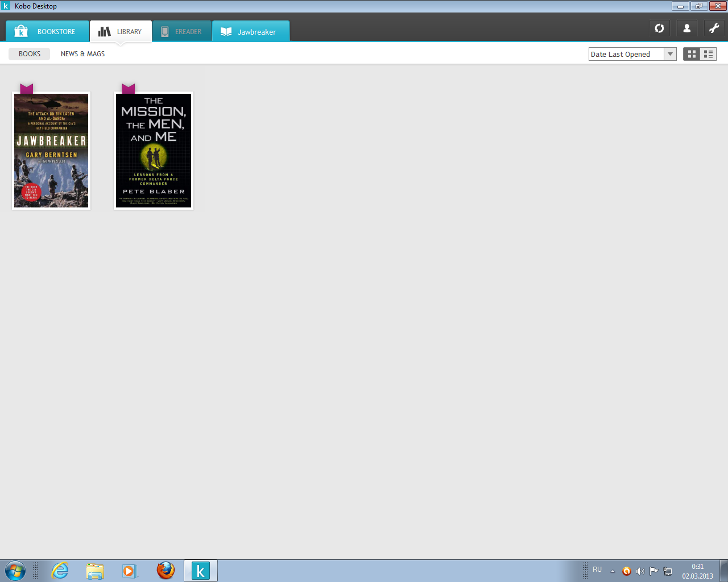The height and width of the screenshot is (582, 728).
Task: Click the purple bookmark ribbon on Jawbreaker
Action: (x=27, y=88)
